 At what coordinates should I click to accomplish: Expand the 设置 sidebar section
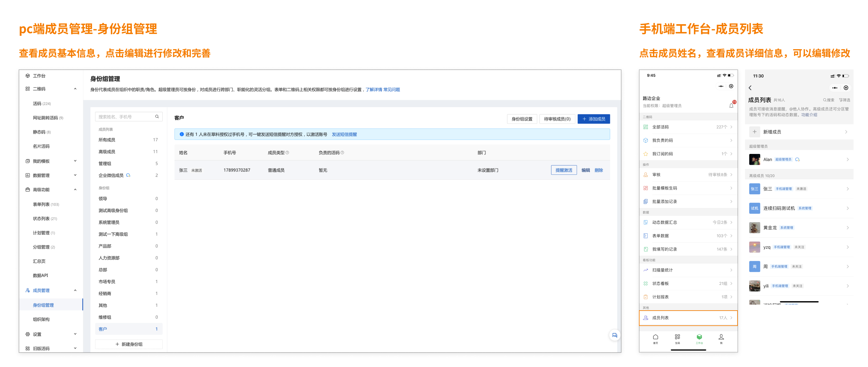75,334
